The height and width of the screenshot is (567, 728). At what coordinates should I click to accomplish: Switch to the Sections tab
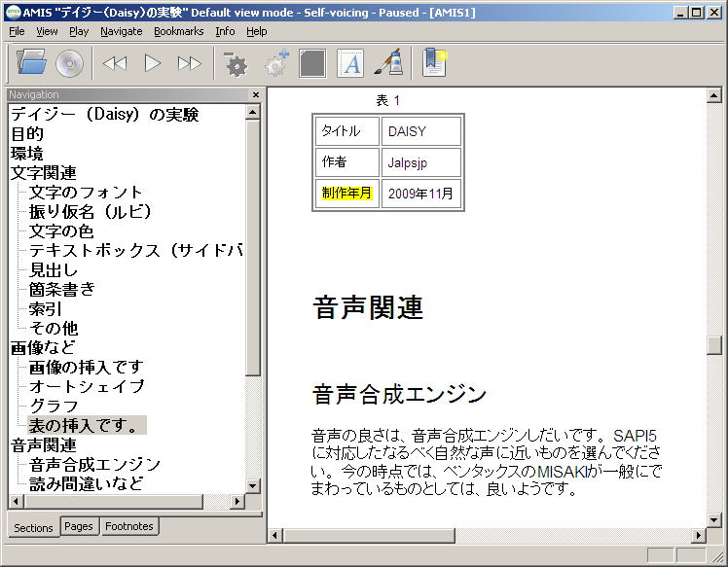(x=33, y=527)
